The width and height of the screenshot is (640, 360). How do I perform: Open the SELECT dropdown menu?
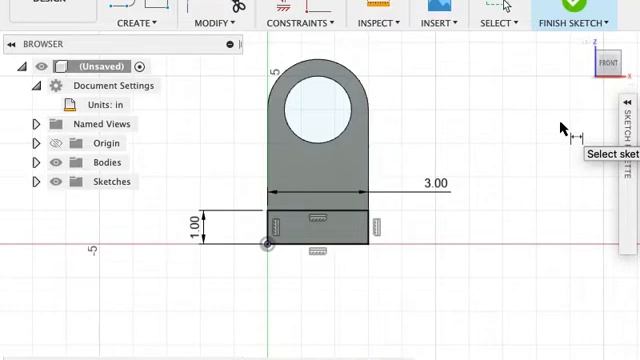pyautogui.click(x=499, y=23)
